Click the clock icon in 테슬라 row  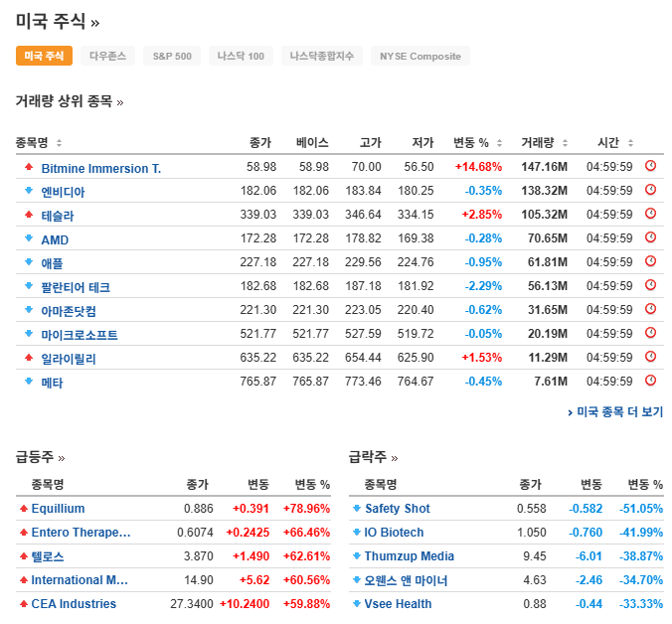coord(650,214)
